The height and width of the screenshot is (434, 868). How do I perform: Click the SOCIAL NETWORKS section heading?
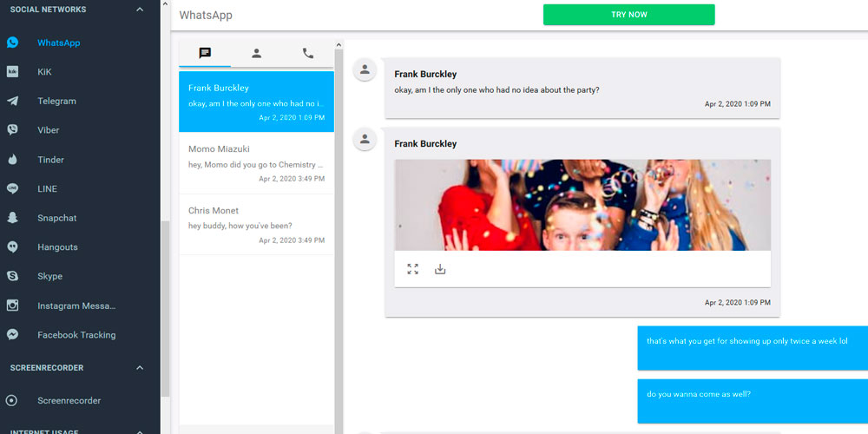(x=48, y=10)
